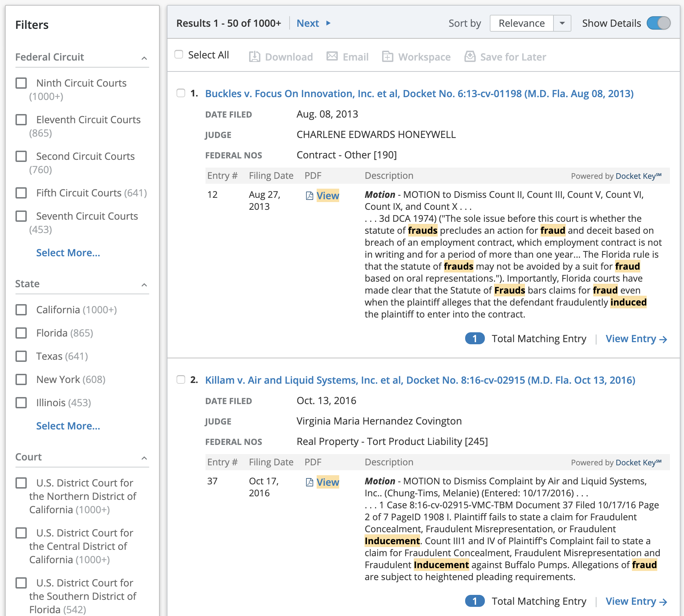Click PDF icon for entry 37
Viewport: 684px width, 616px height.
click(309, 482)
